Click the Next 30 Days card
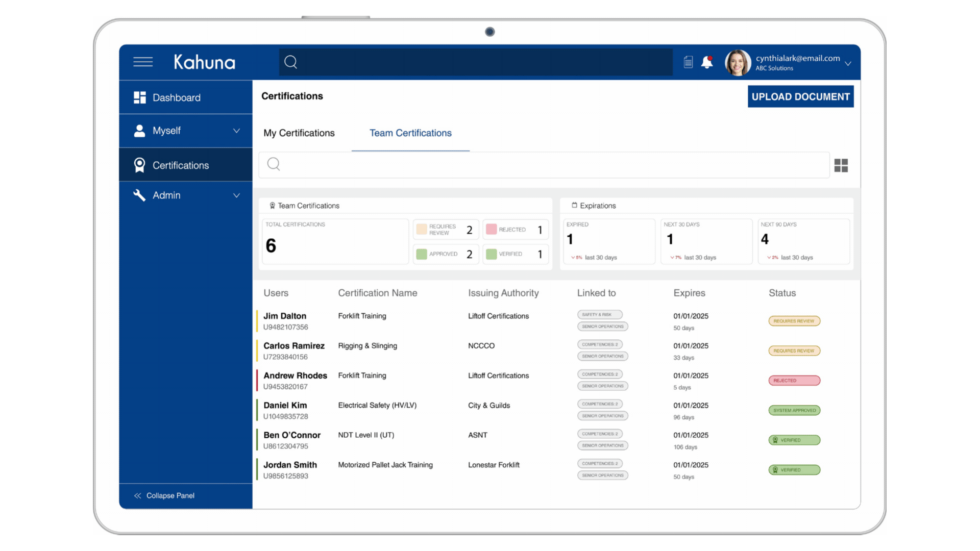The image size is (980, 551). click(x=706, y=241)
